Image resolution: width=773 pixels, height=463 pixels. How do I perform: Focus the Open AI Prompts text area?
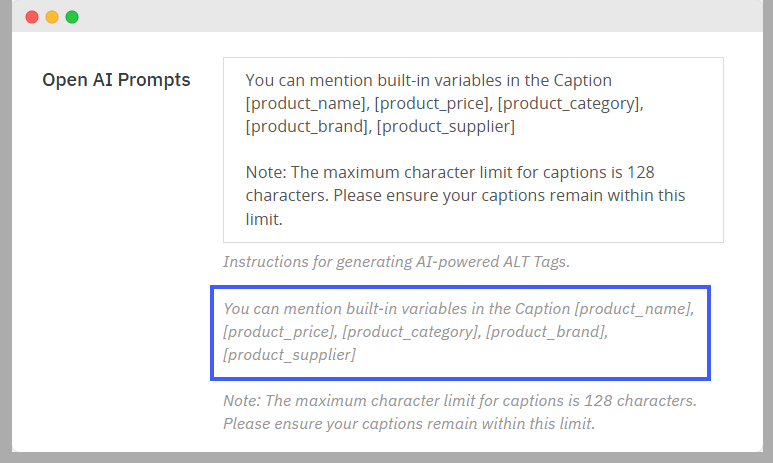coord(473,150)
